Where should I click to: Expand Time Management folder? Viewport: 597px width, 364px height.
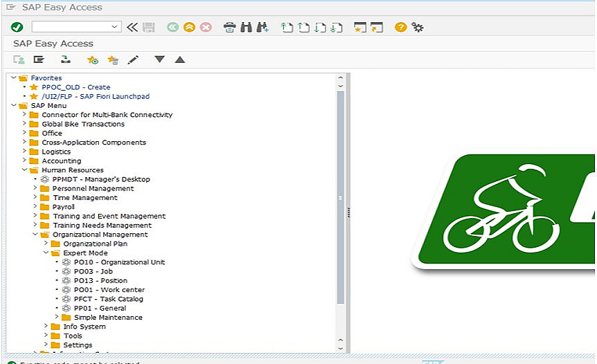35,197
